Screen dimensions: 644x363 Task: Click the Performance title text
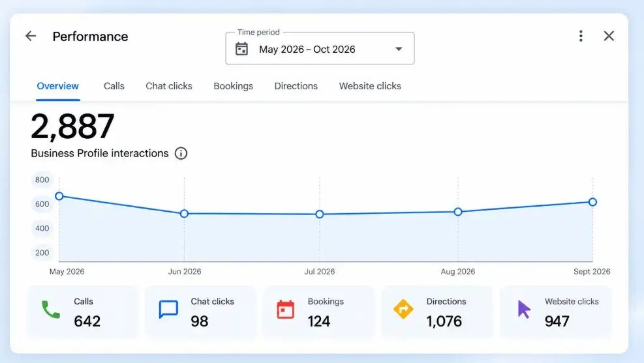point(90,36)
